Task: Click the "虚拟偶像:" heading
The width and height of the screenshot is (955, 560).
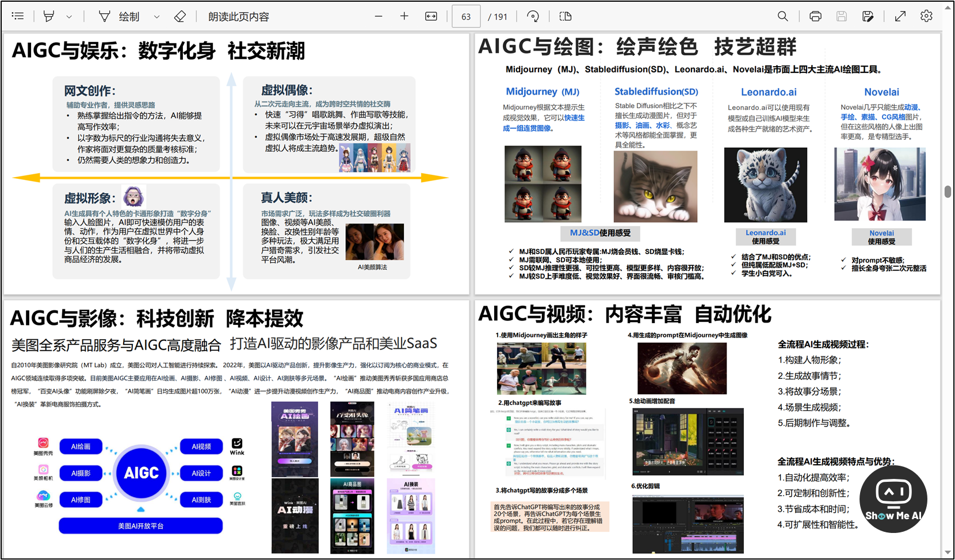Action: (286, 90)
